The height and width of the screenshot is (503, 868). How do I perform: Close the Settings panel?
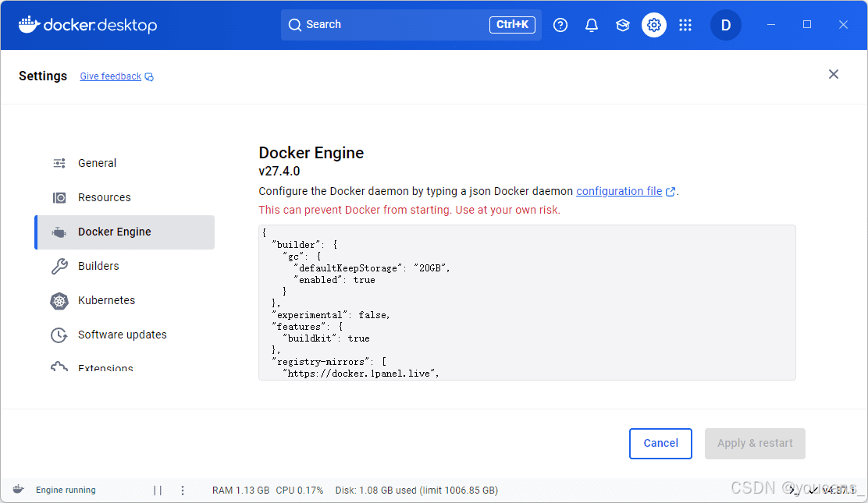click(x=833, y=74)
